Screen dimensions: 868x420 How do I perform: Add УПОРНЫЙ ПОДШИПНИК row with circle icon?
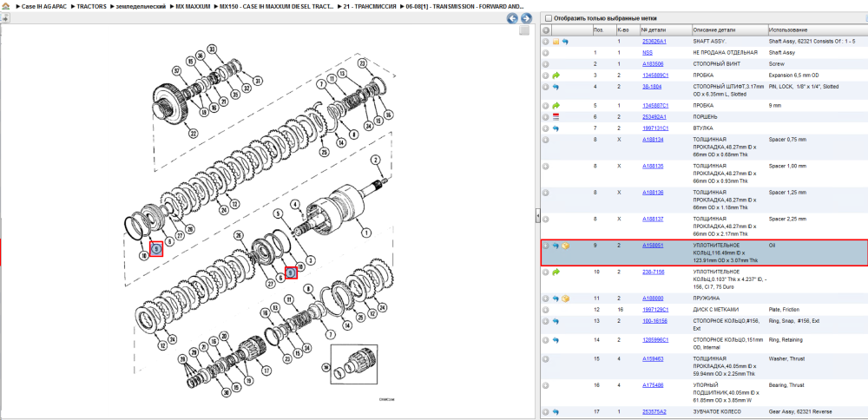click(546, 385)
